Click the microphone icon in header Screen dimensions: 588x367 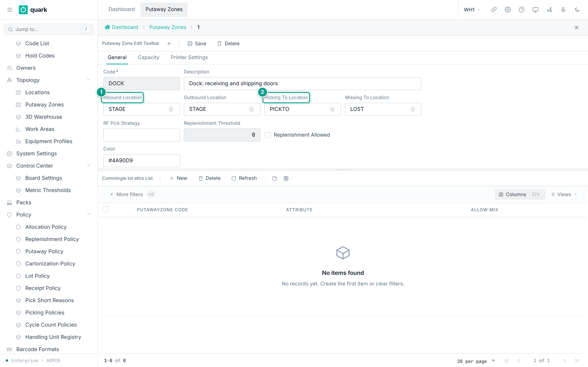pyautogui.click(x=563, y=10)
